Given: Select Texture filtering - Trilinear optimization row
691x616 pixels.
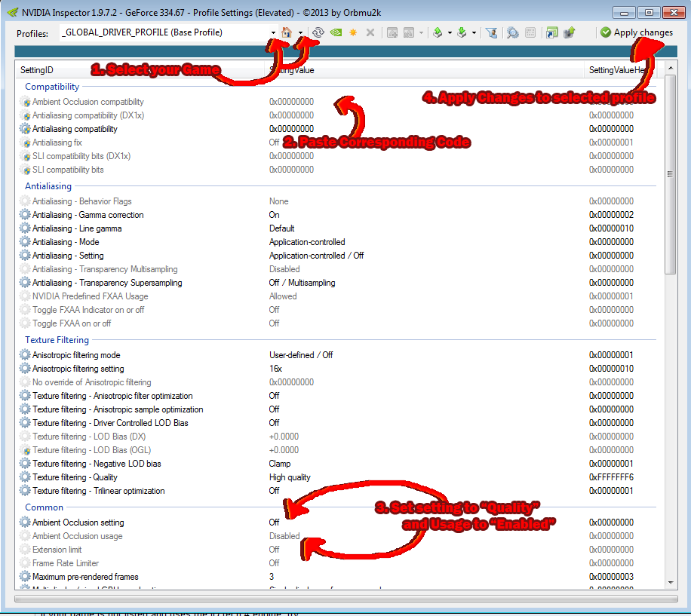Looking at the screenshot, I should pos(98,491).
